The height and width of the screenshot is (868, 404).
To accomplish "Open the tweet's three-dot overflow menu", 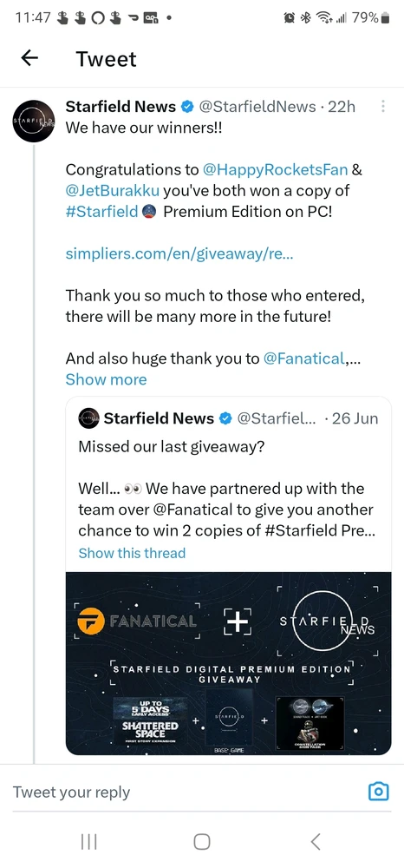I will click(x=383, y=106).
